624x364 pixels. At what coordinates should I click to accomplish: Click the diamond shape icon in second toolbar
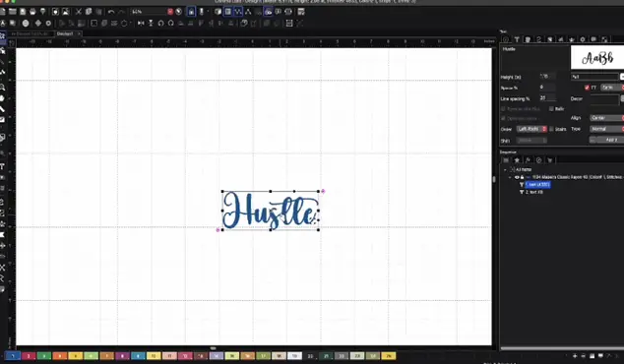(x=38, y=23)
